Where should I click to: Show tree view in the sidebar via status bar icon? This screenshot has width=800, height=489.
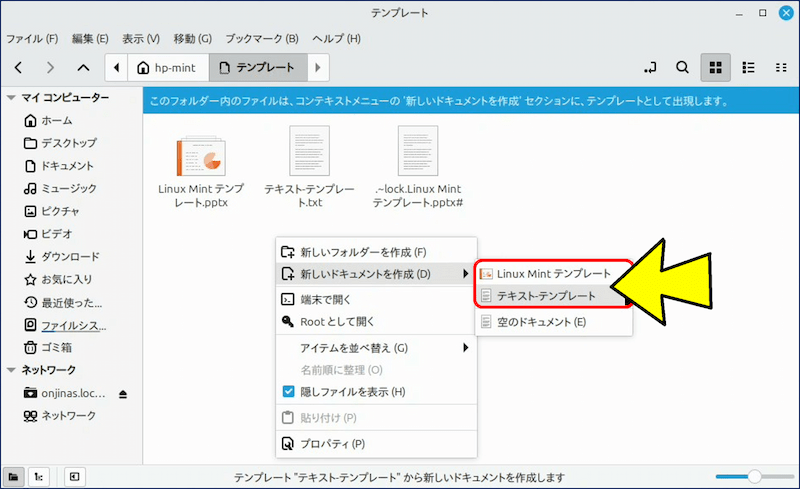coord(39,477)
